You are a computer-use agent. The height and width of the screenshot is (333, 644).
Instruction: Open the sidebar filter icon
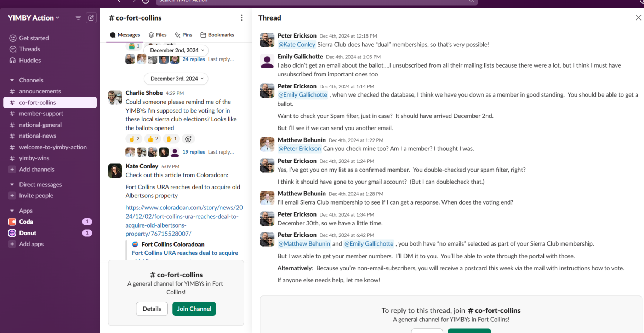78,18
